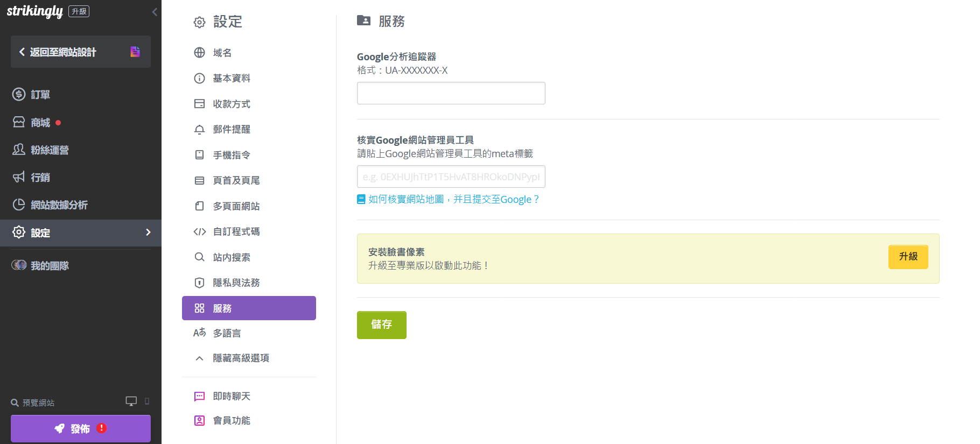
Task: Open the 行銷 label in the sidebar
Action: tap(40, 178)
